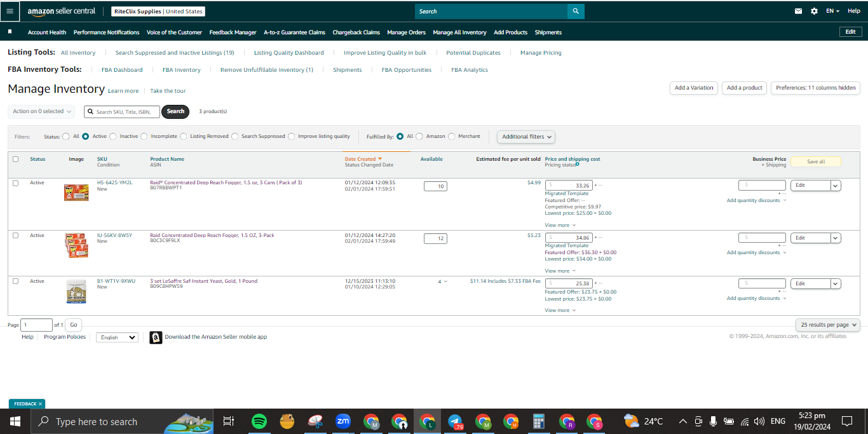The width and height of the screenshot is (868, 434).
Task: Open Performance Notifications menu
Action: [x=106, y=32]
